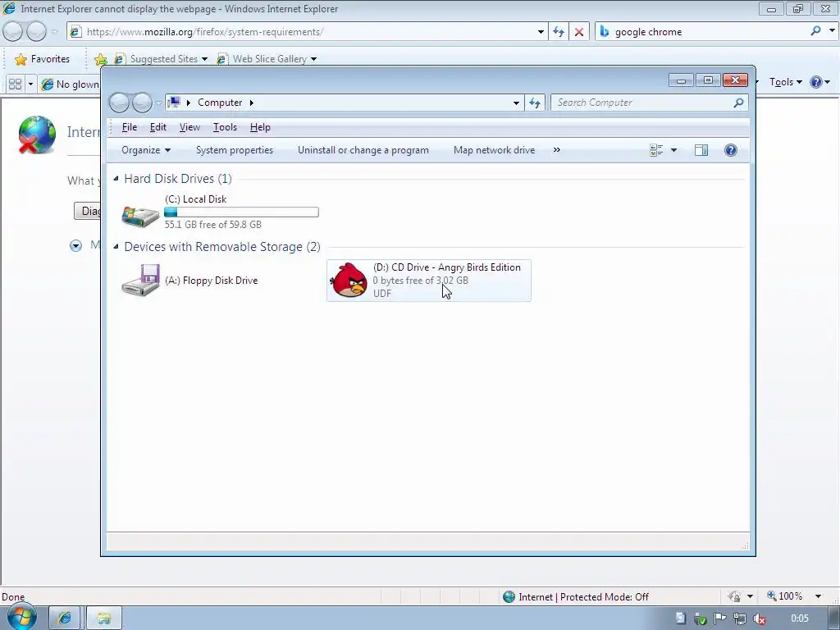
Task: Click the Bing icon in IE search box
Action: coord(605,32)
